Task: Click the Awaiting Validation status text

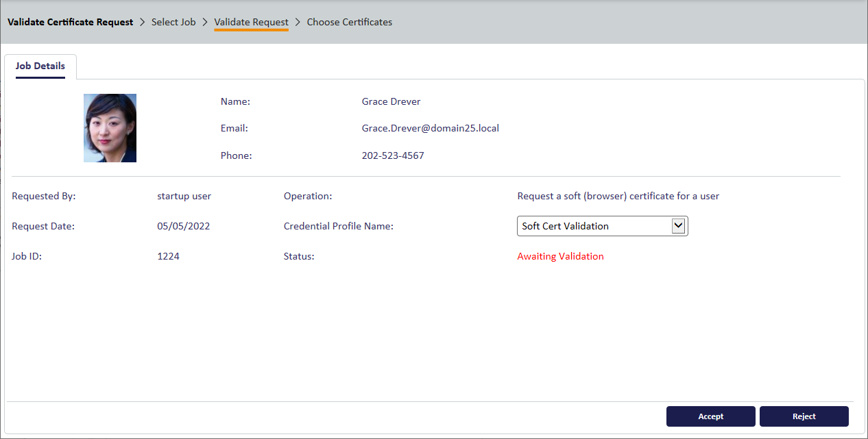Action: point(560,256)
